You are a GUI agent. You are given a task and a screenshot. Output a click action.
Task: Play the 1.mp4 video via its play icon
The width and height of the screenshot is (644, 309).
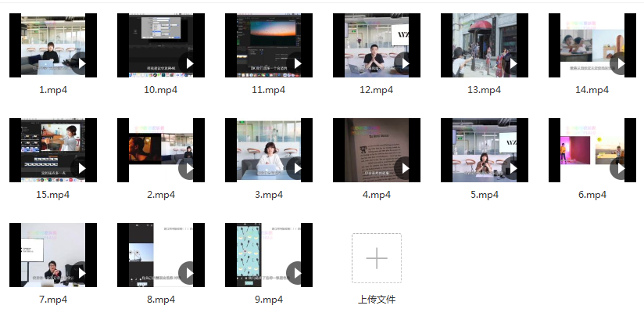coord(81,63)
